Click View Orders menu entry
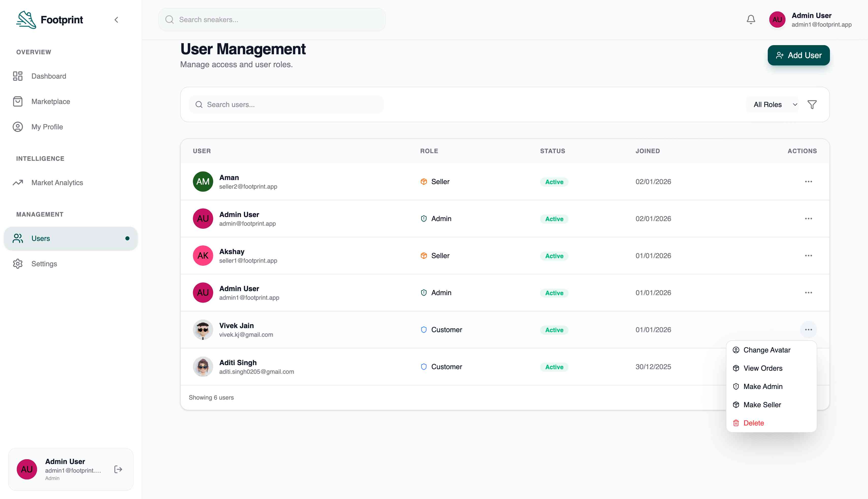This screenshot has height=499, width=868. point(763,368)
